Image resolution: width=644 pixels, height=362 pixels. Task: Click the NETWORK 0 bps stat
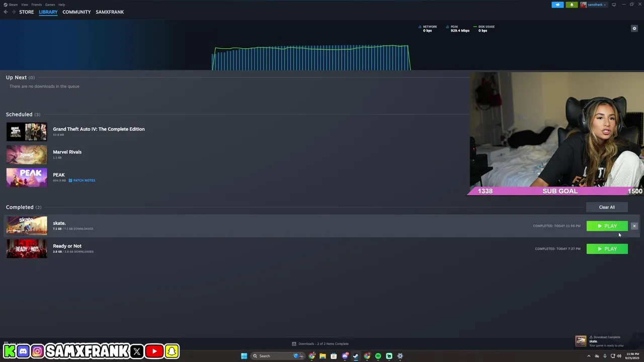pos(428,29)
